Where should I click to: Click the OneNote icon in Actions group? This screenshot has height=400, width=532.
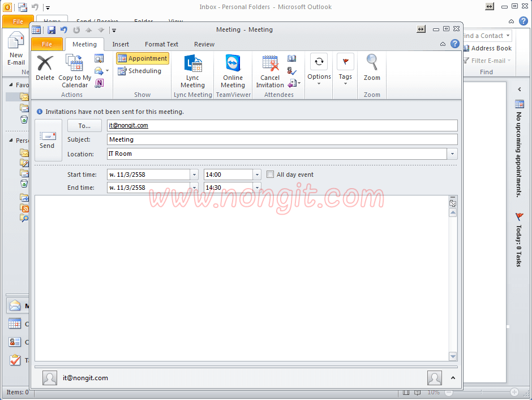99,83
